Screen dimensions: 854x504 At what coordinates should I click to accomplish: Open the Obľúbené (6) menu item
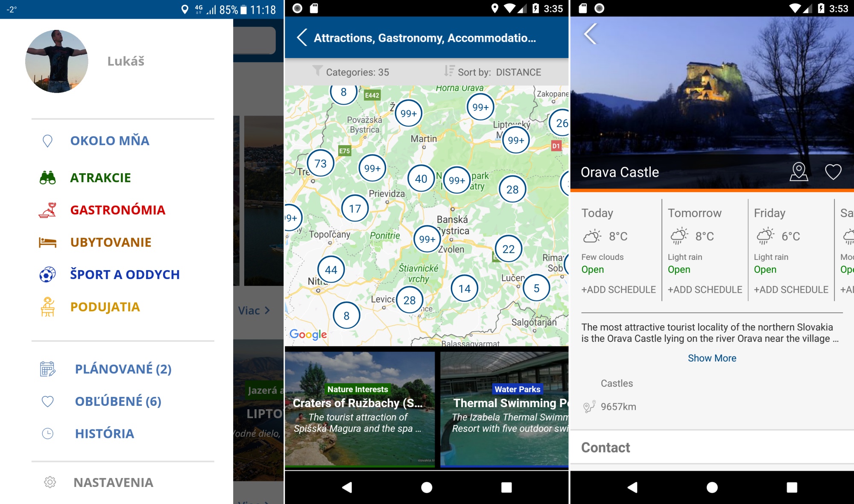point(118,402)
